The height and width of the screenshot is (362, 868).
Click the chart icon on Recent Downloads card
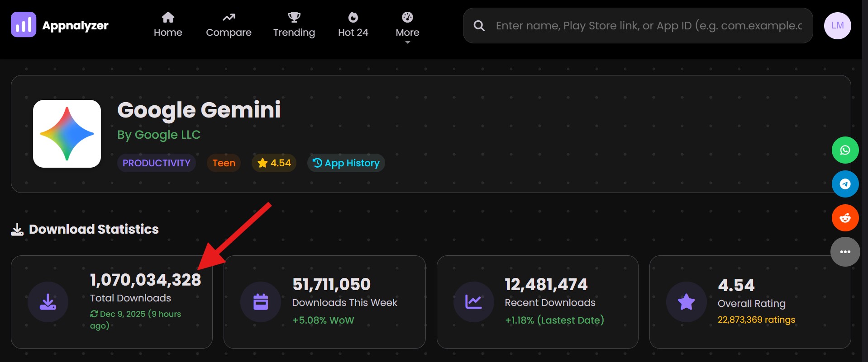[x=473, y=301]
